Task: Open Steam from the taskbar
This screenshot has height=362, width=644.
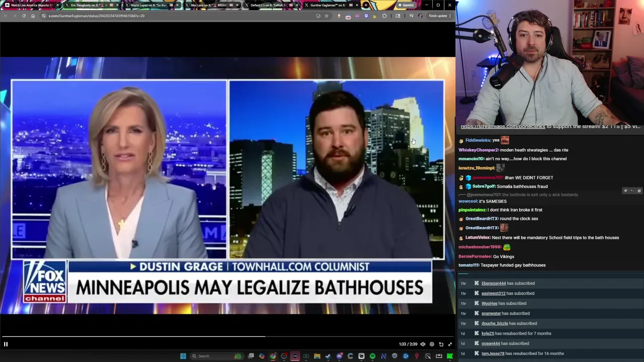Action: coord(328,356)
